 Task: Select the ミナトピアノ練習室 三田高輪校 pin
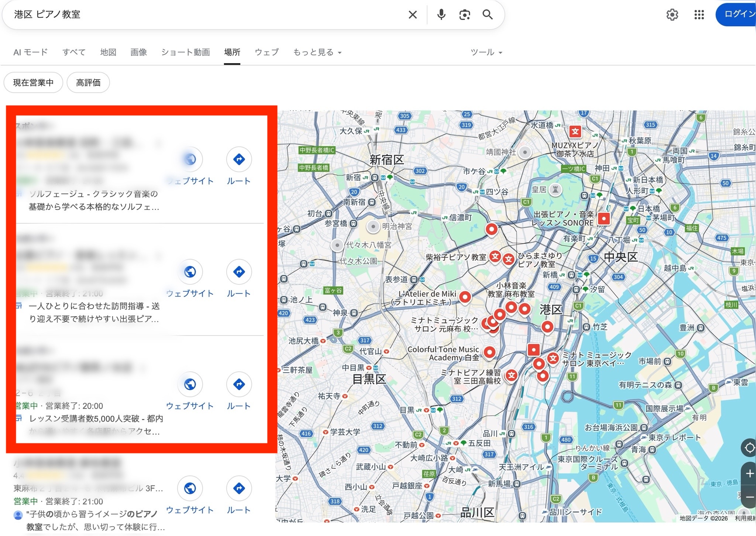tap(511, 376)
